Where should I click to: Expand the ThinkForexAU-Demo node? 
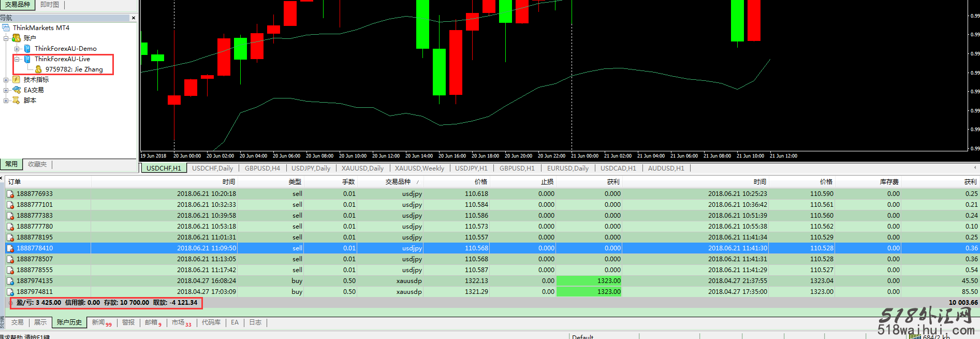point(17,48)
